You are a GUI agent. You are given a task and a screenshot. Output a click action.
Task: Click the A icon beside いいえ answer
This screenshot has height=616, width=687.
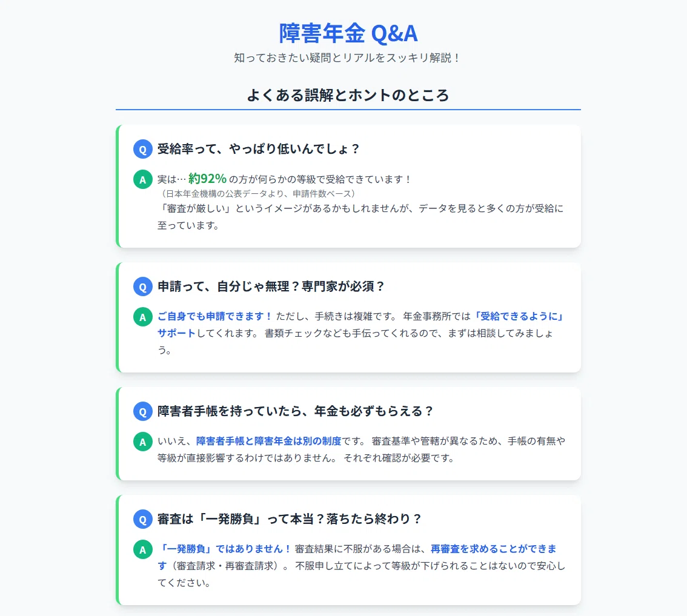click(143, 442)
